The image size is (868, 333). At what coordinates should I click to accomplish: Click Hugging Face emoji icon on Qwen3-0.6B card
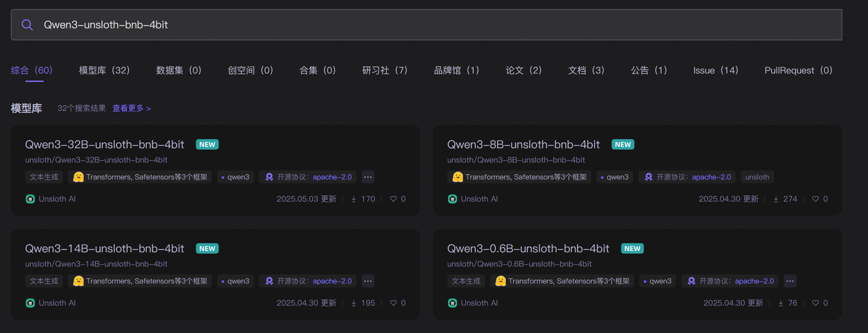tap(500, 281)
